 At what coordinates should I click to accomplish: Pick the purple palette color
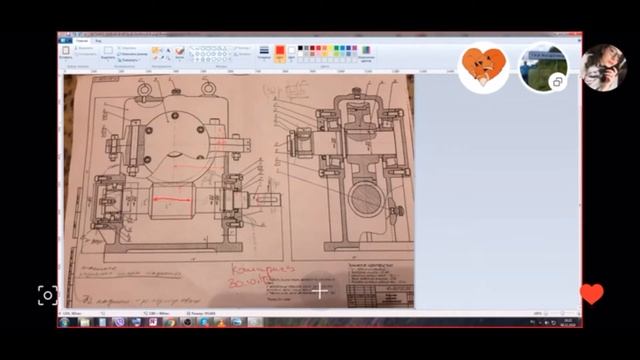355,48
